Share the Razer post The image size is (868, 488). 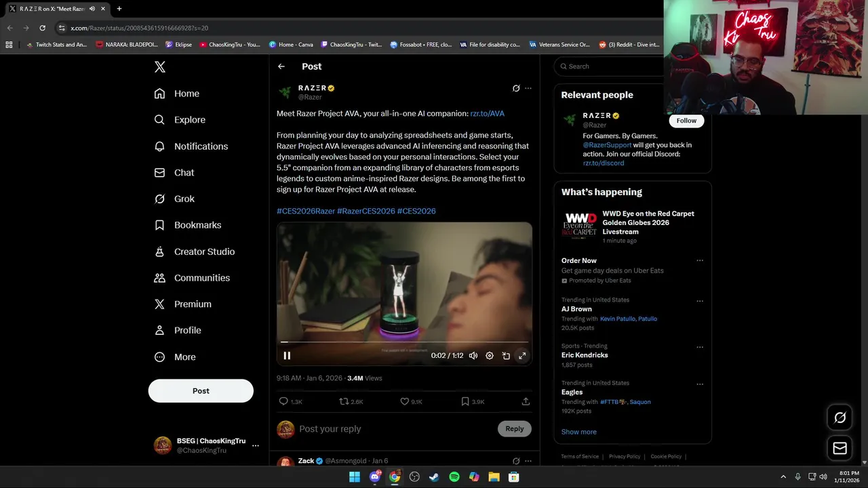coord(526,402)
